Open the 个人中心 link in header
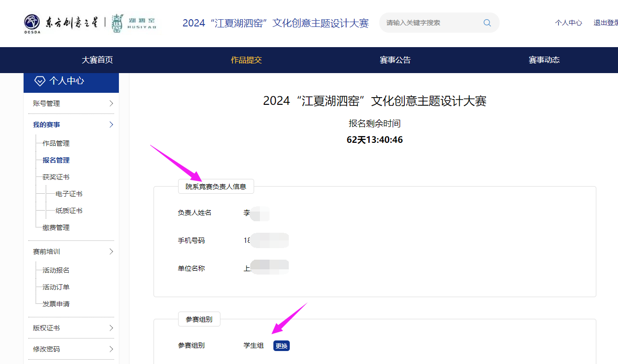 tap(568, 23)
